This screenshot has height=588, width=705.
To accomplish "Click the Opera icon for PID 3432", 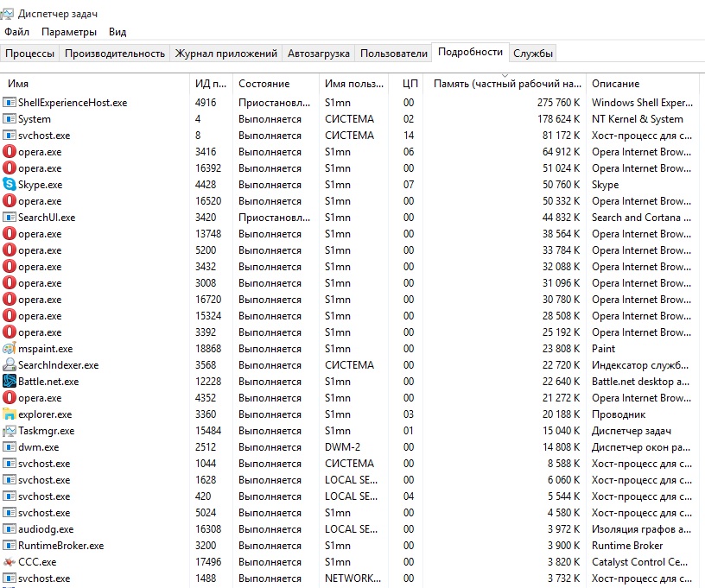I will 9,267.
